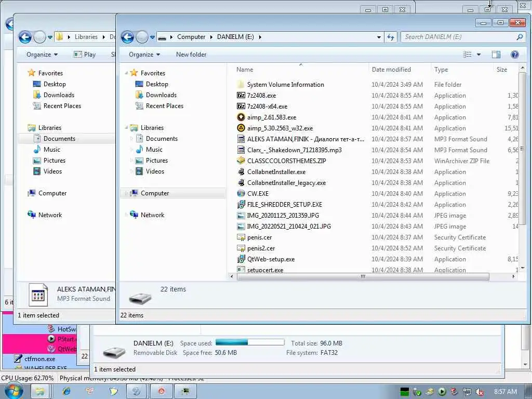Open the Organize menu in the Libraries window
Image resolution: width=532 pixels, height=399 pixels.
pos(42,54)
